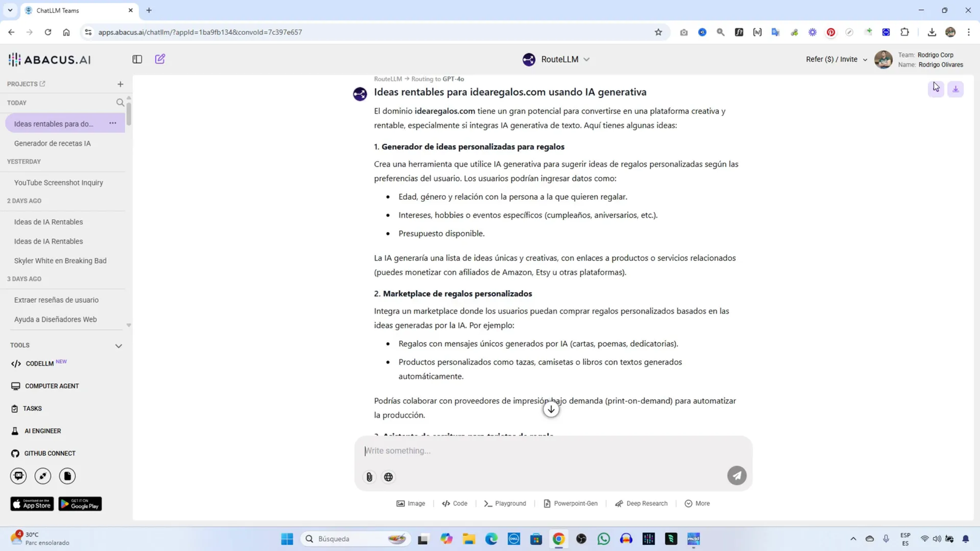
Task: Start a new chat with the pencil icon
Action: [159, 59]
